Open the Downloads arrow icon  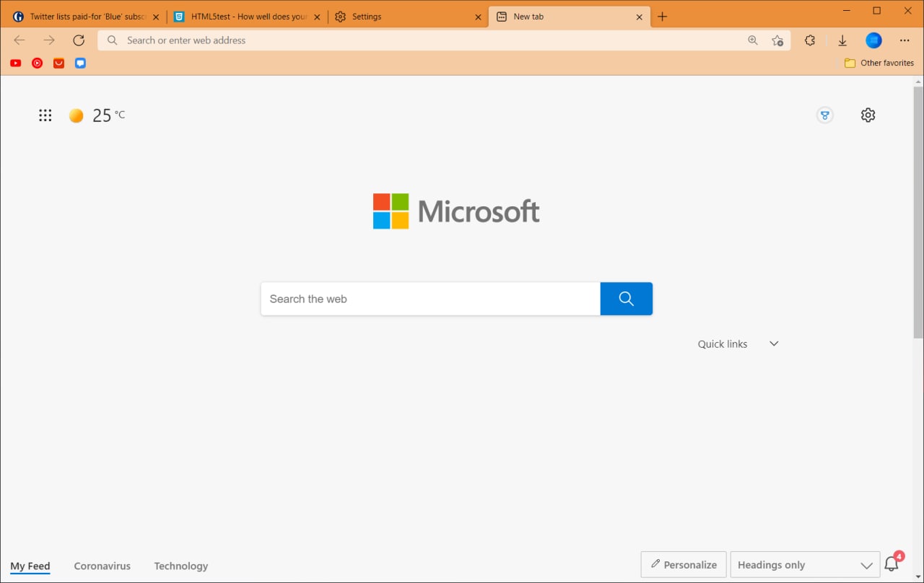click(x=842, y=40)
